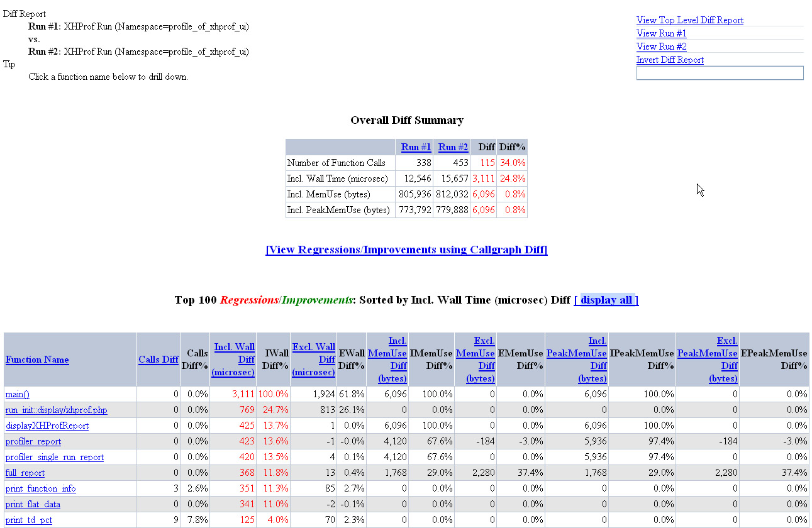Open the Invert Diff Report link
Image resolution: width=812 pixels, height=528 pixels.
[670, 60]
